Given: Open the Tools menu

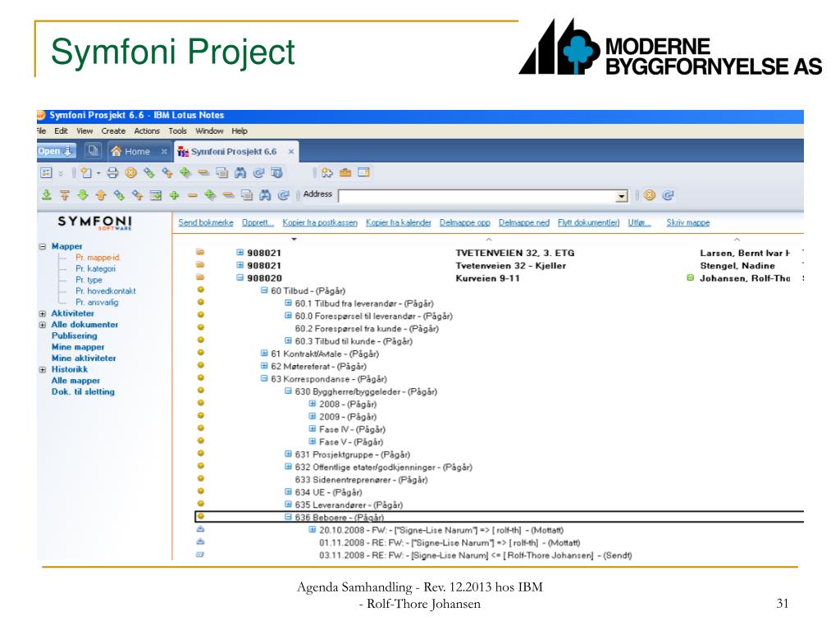Looking at the screenshot, I should coord(178,130).
